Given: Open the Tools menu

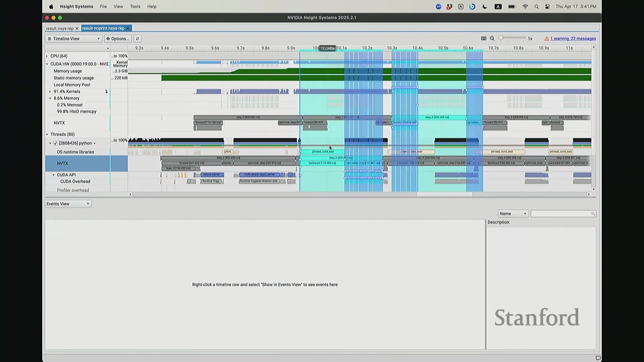Looking at the screenshot, I should [x=135, y=6].
